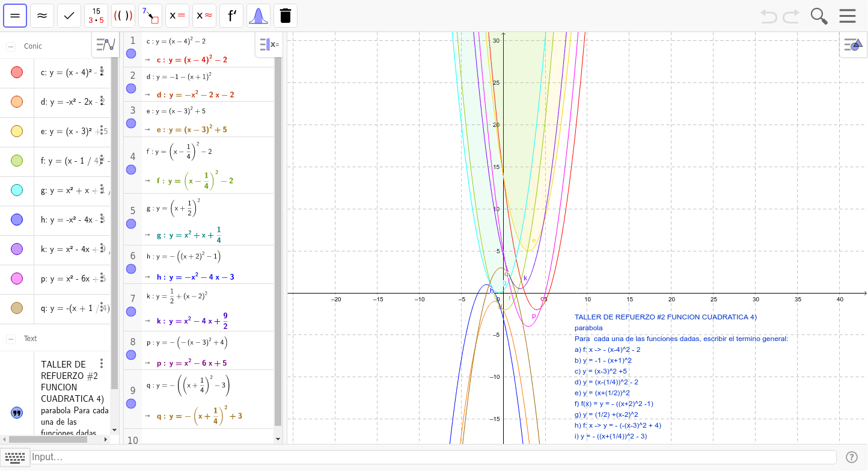Image resolution: width=868 pixels, height=471 pixels.
Task: Toggle the text object quote marker
Action: pyautogui.click(x=17, y=413)
